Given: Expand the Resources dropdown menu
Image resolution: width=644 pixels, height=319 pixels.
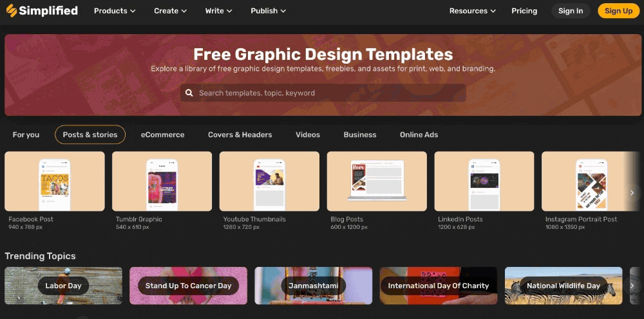Looking at the screenshot, I should pos(472,11).
